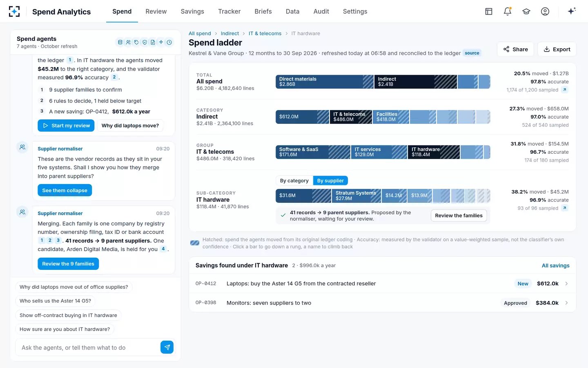Click Review the 9 families
The height and width of the screenshot is (368, 588).
pos(68,264)
